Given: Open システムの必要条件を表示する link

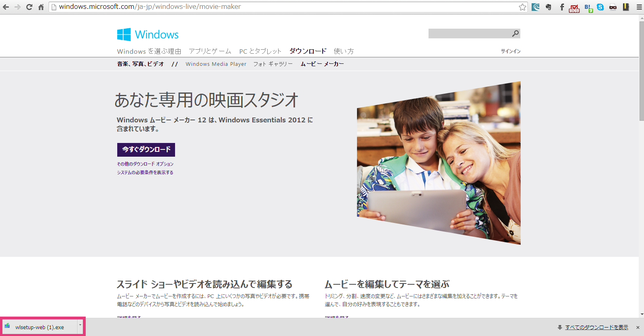Looking at the screenshot, I should click(x=145, y=172).
